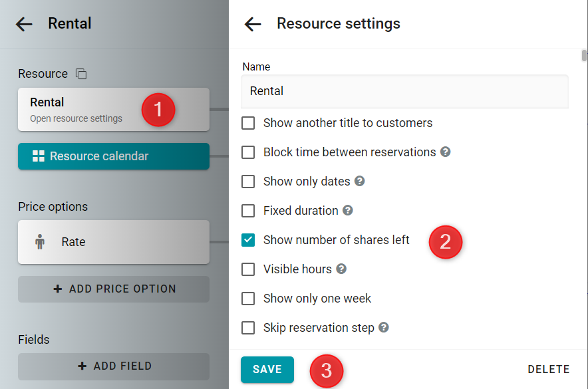
Task: Click the SAVE button
Action: pyautogui.click(x=267, y=370)
